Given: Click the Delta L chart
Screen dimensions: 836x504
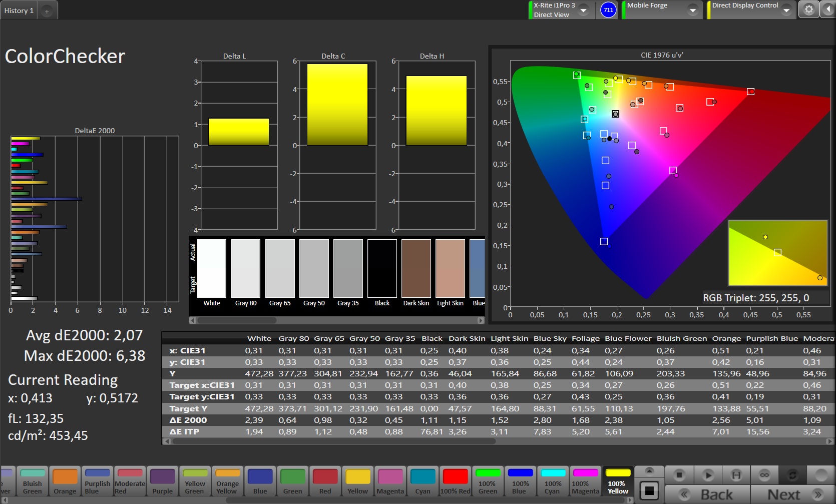Looking at the screenshot, I should pyautogui.click(x=238, y=145).
